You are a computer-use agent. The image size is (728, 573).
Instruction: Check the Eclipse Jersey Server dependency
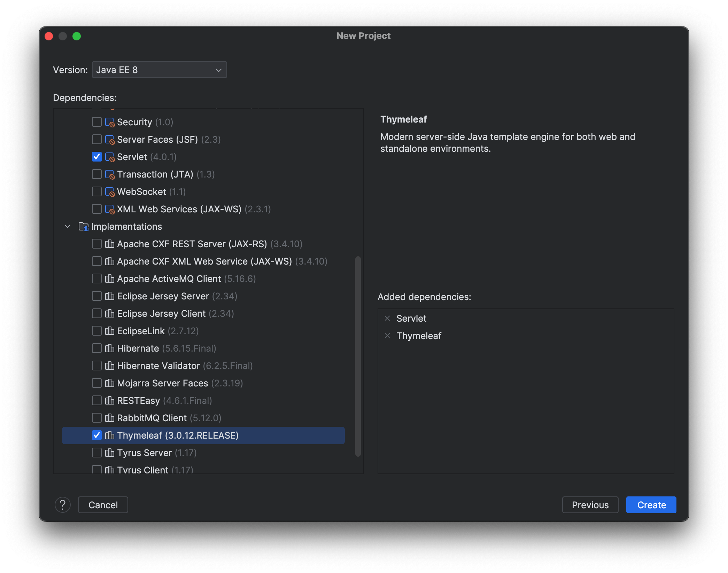(96, 296)
